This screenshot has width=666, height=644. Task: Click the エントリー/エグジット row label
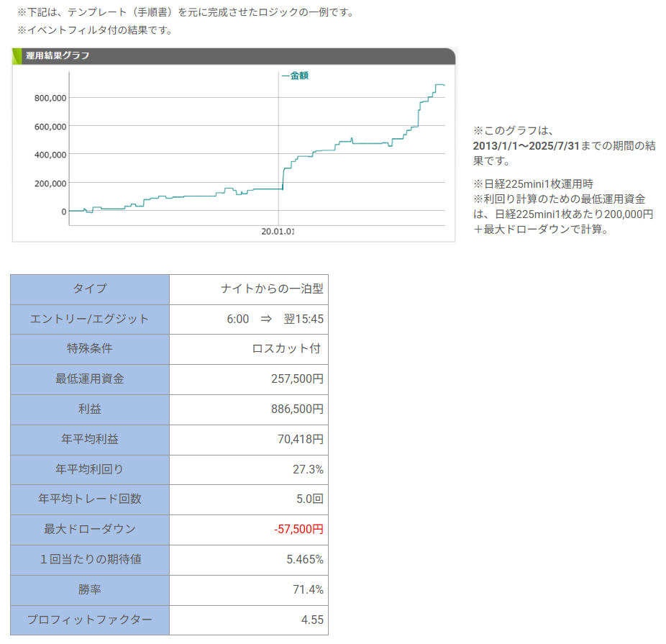point(90,319)
